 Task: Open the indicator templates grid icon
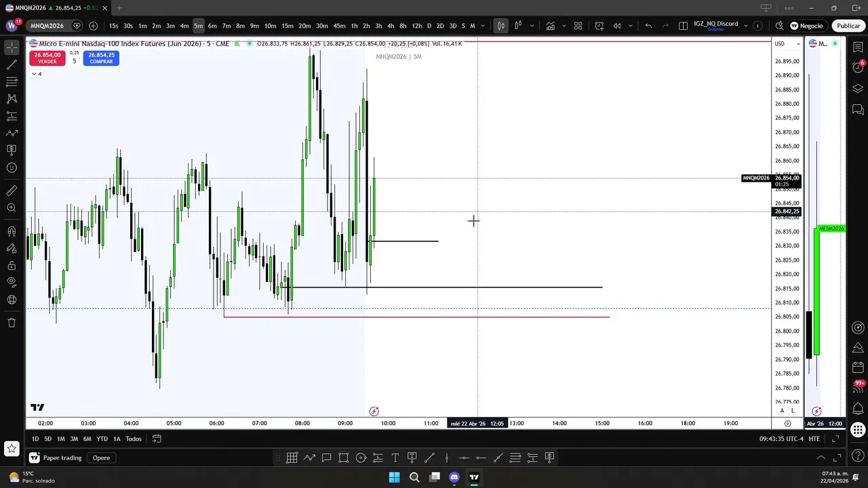[578, 26]
